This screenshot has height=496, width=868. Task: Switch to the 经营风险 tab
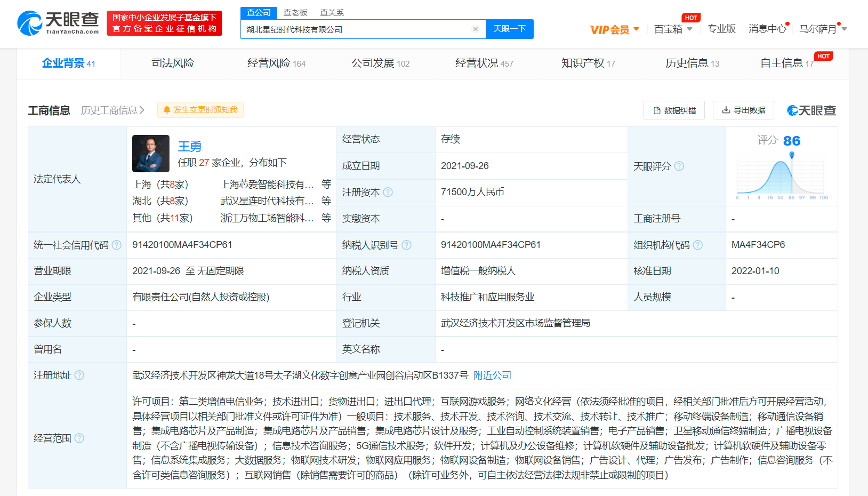click(x=276, y=63)
